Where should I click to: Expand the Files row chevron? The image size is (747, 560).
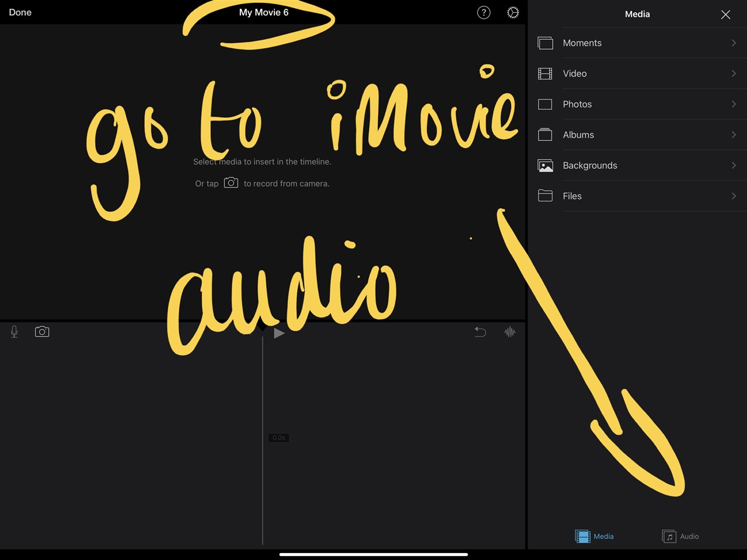pyautogui.click(x=734, y=196)
